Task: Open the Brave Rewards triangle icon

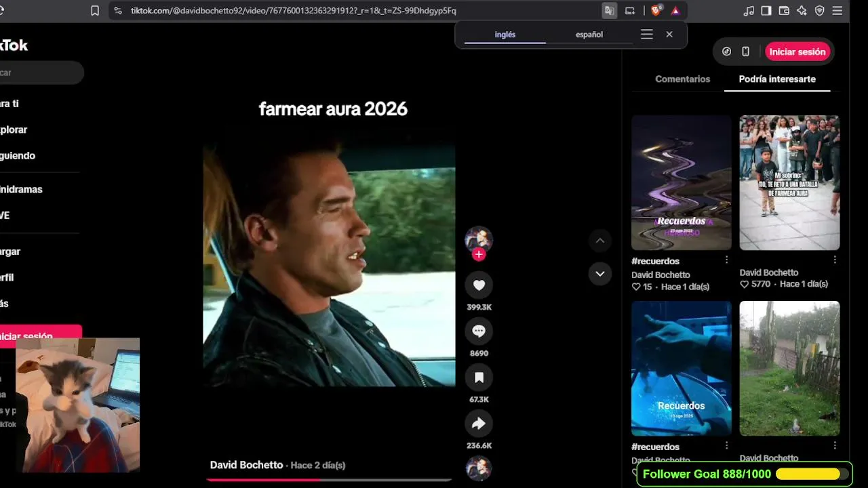Action: tap(675, 11)
